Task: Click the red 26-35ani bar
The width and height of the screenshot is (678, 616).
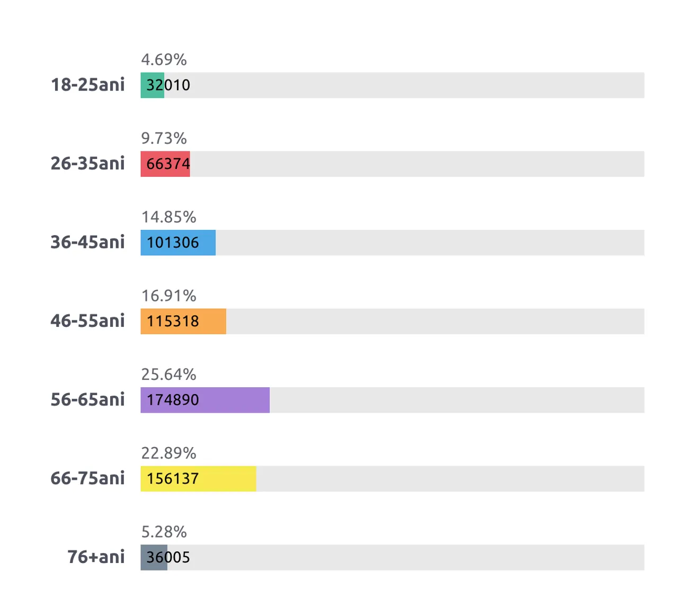Action: 165,164
